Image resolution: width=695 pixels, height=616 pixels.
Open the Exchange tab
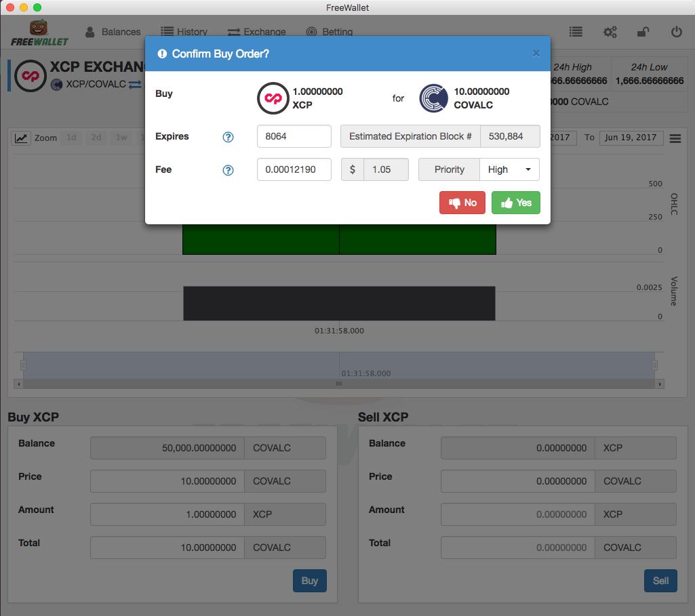pyautogui.click(x=256, y=32)
